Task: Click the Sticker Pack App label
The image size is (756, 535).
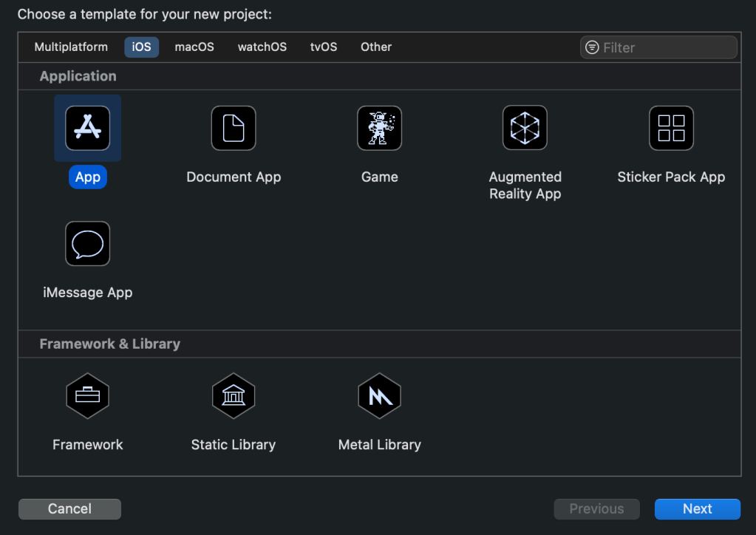Action: click(x=671, y=177)
